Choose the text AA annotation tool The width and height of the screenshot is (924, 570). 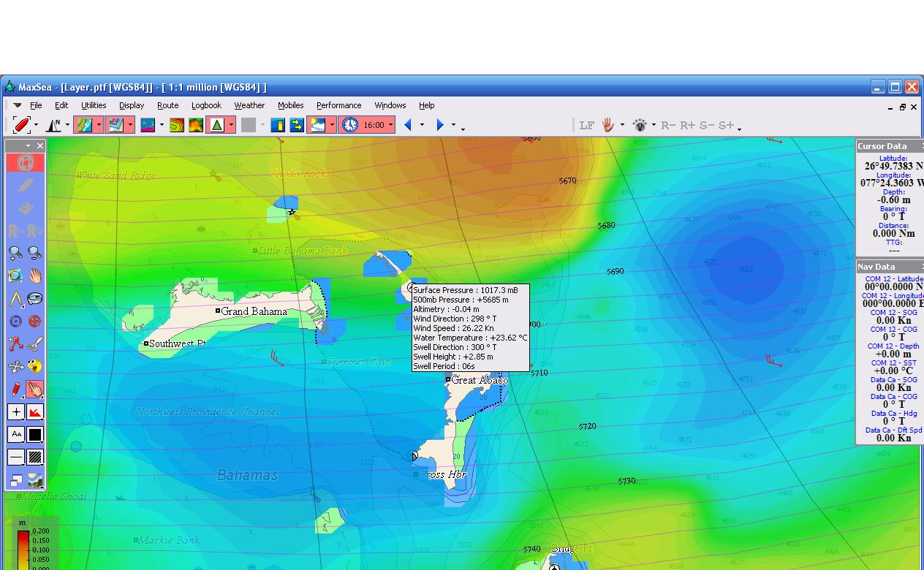[x=15, y=435]
